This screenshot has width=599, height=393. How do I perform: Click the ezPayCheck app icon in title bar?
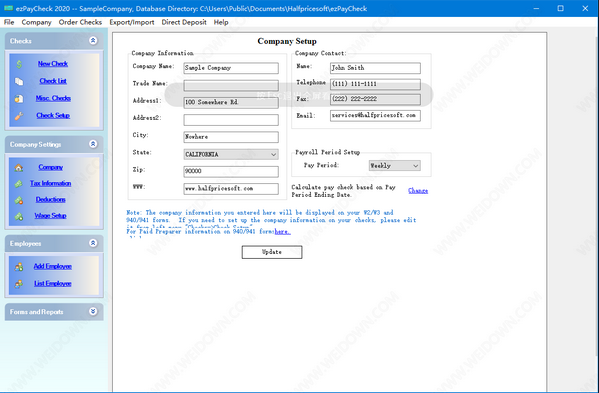8,8
